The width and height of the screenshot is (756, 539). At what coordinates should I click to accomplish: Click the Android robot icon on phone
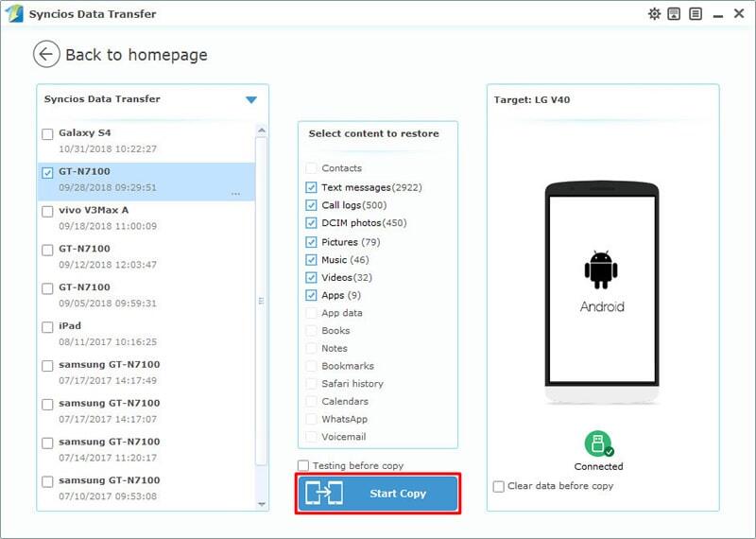[601, 269]
